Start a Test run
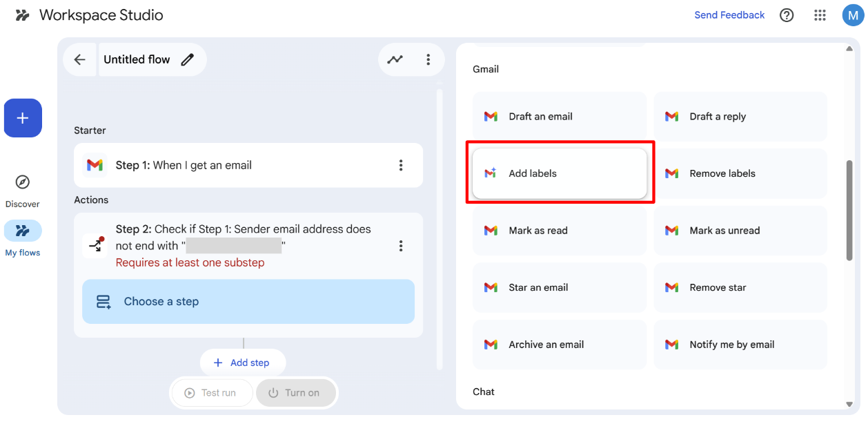The height and width of the screenshot is (424, 868). point(210,393)
